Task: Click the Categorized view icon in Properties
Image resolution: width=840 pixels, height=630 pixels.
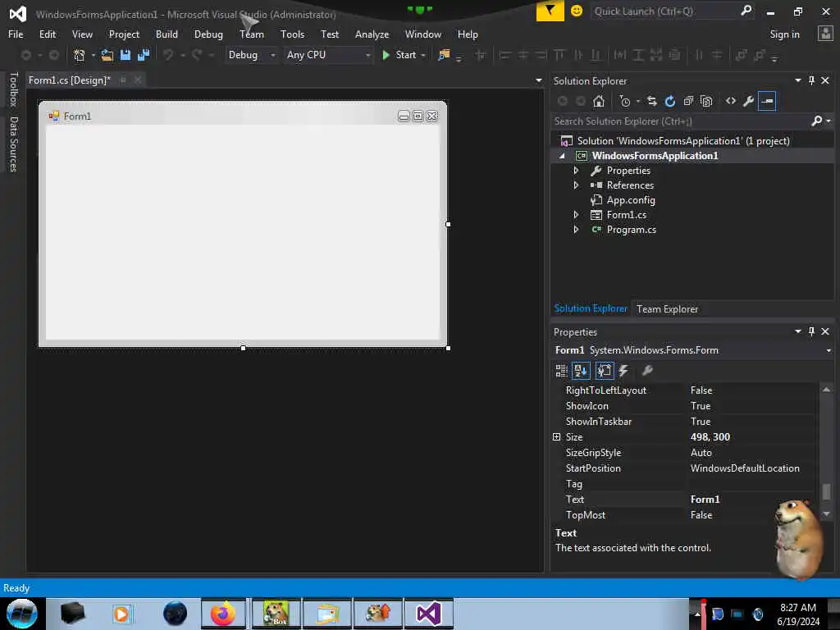Action: tap(561, 371)
